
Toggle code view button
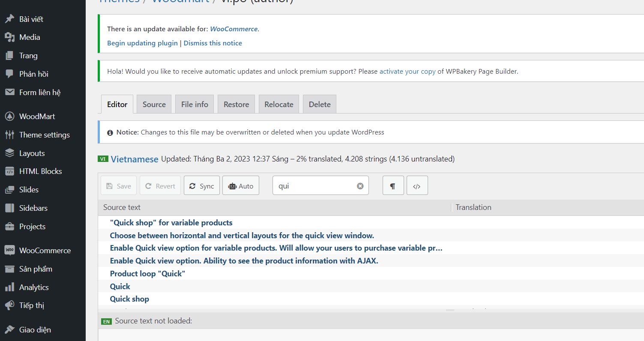point(417,186)
